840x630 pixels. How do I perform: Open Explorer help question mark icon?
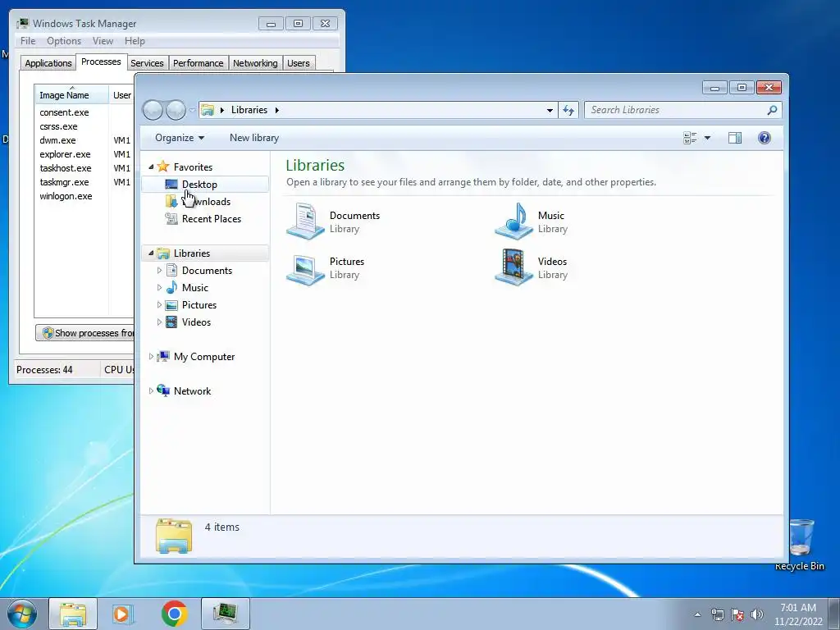point(764,138)
